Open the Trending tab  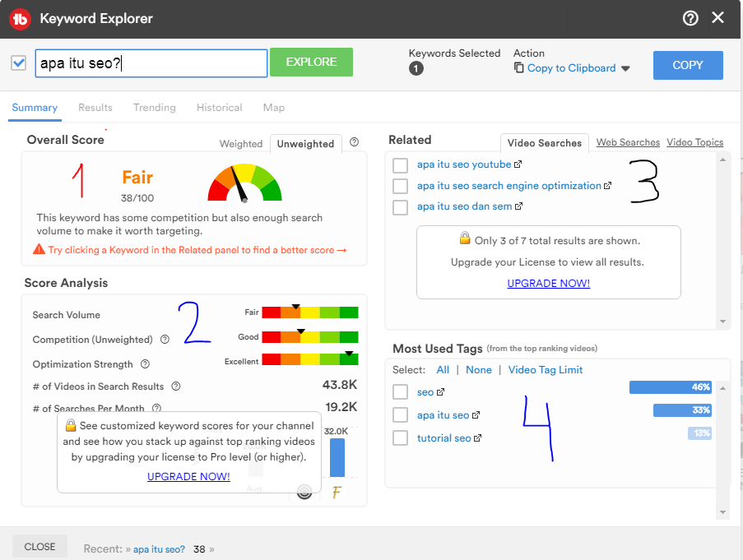[x=155, y=108]
